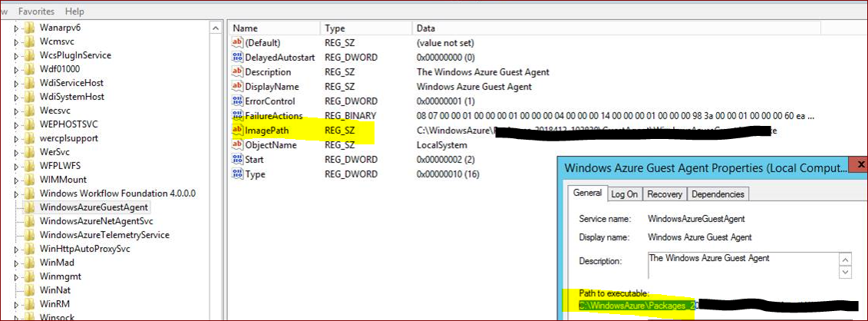
Task: Open the Favorites menu
Action: point(36,12)
